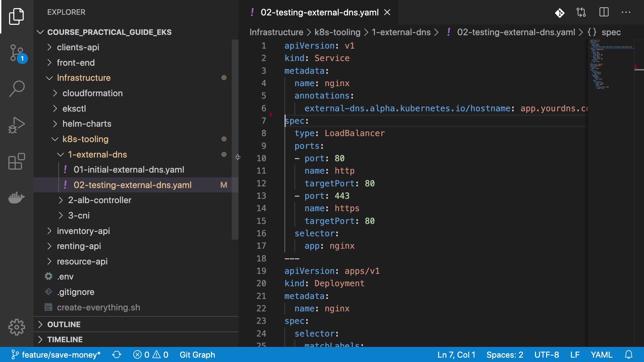Click the notifications bell in status bar
This screenshot has width=644, height=362.
[x=629, y=355]
